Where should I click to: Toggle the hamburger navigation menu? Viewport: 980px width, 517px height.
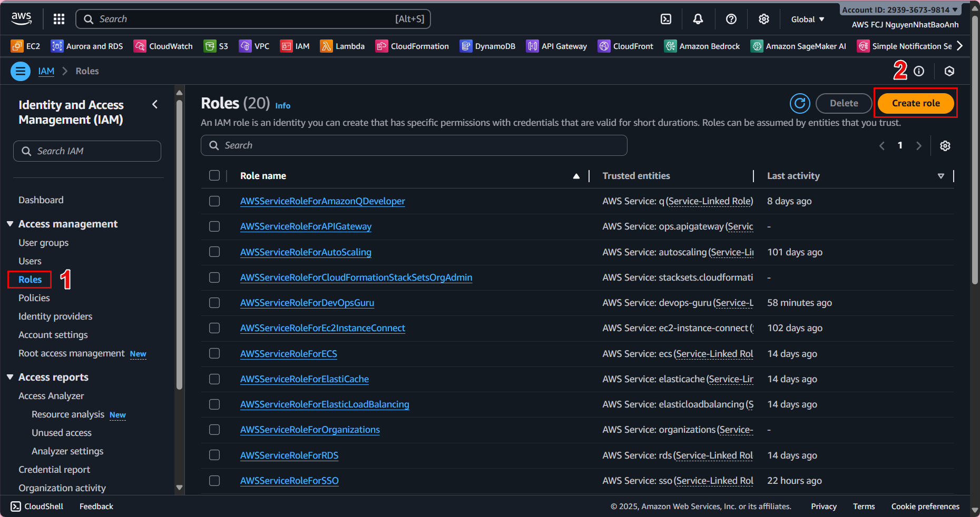click(21, 71)
